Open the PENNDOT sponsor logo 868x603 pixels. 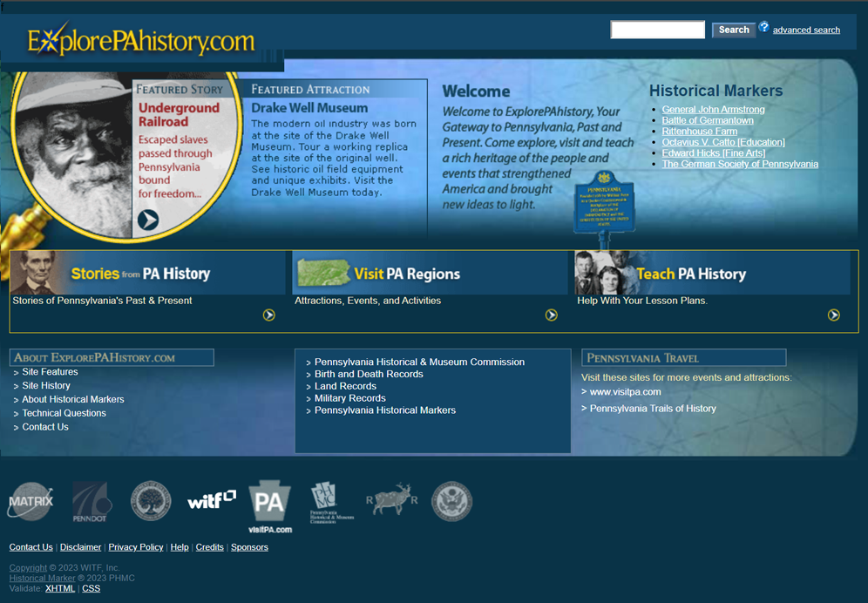pyautogui.click(x=92, y=502)
